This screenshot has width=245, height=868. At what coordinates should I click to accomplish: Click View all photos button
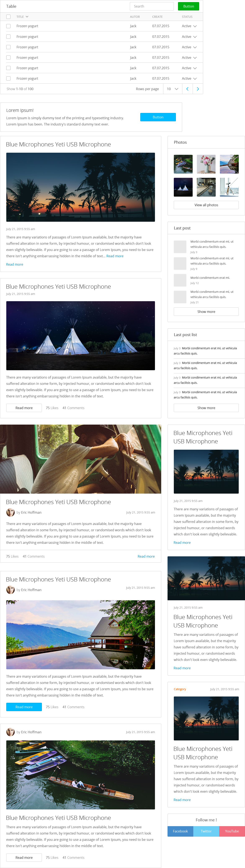click(x=206, y=205)
